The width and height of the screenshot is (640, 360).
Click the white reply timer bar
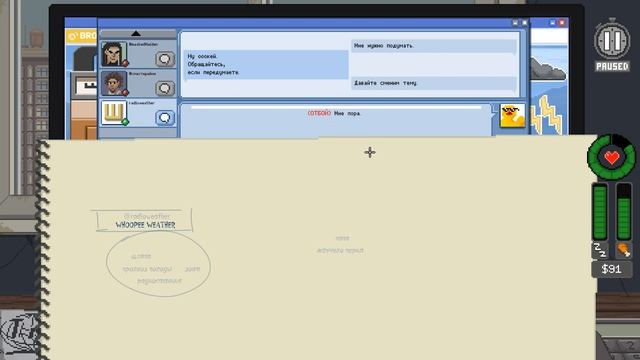point(336,107)
